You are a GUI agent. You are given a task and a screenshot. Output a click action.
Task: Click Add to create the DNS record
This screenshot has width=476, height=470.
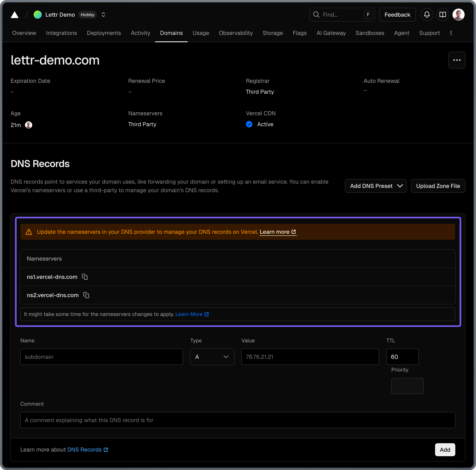point(445,450)
